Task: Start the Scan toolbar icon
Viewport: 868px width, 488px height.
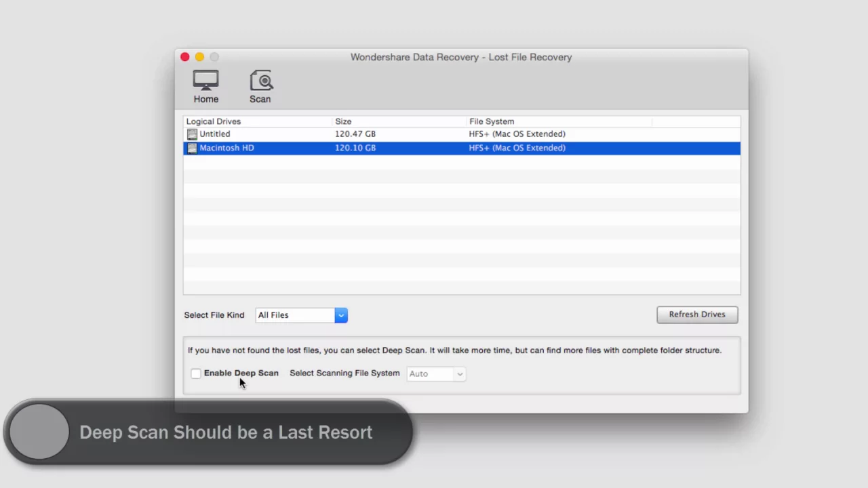Action: [260, 87]
